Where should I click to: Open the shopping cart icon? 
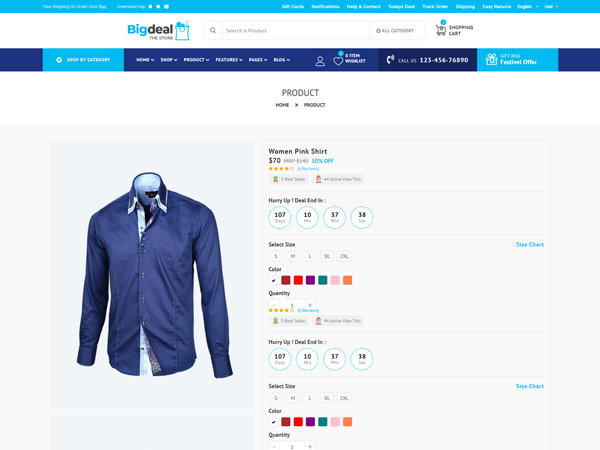[441, 30]
